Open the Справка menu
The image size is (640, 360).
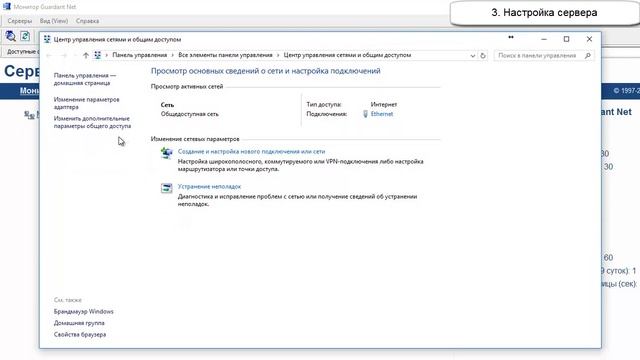(87, 21)
